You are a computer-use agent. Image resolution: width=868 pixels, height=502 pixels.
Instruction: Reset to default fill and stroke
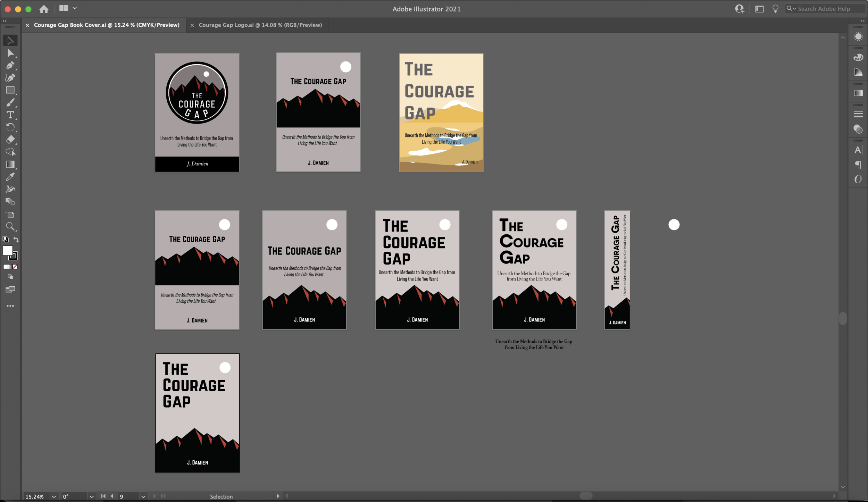pyautogui.click(x=5, y=239)
